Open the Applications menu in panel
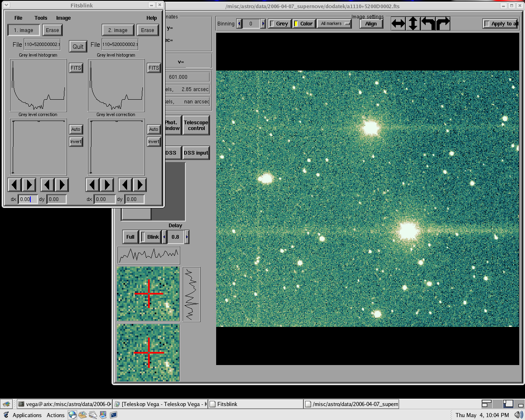Screen dimensions: 525x420 pyautogui.click(x=27, y=415)
